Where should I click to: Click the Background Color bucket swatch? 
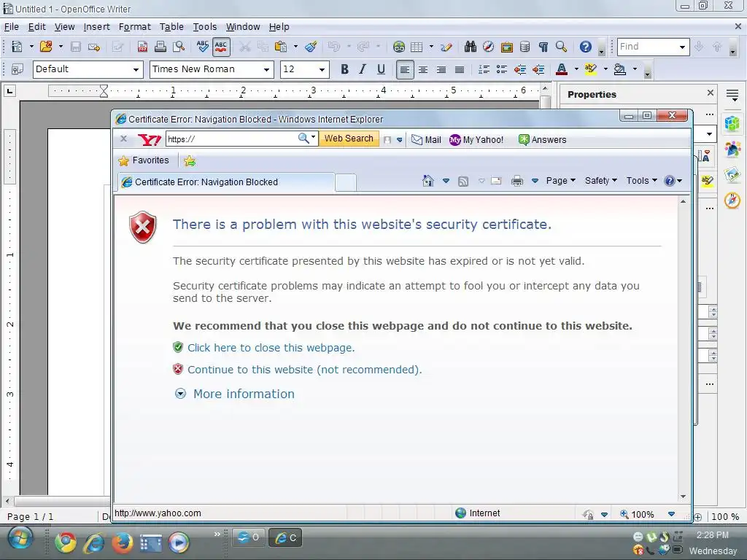[x=620, y=69]
